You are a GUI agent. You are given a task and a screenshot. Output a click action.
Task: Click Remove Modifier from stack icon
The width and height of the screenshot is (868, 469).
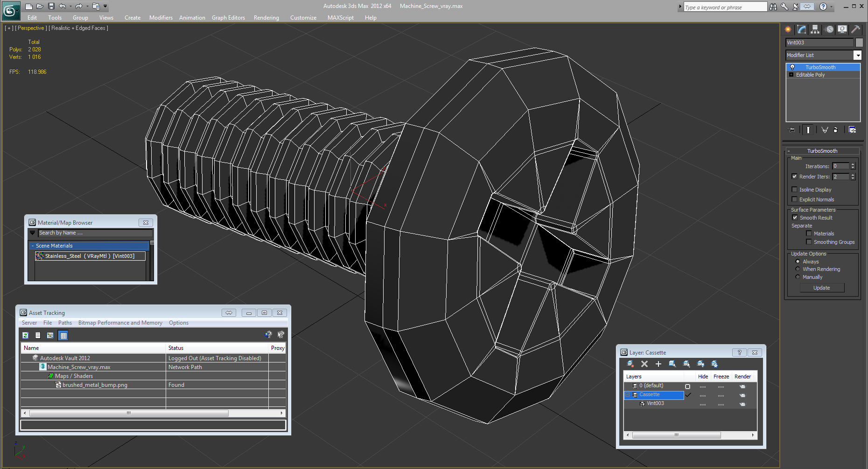point(836,130)
